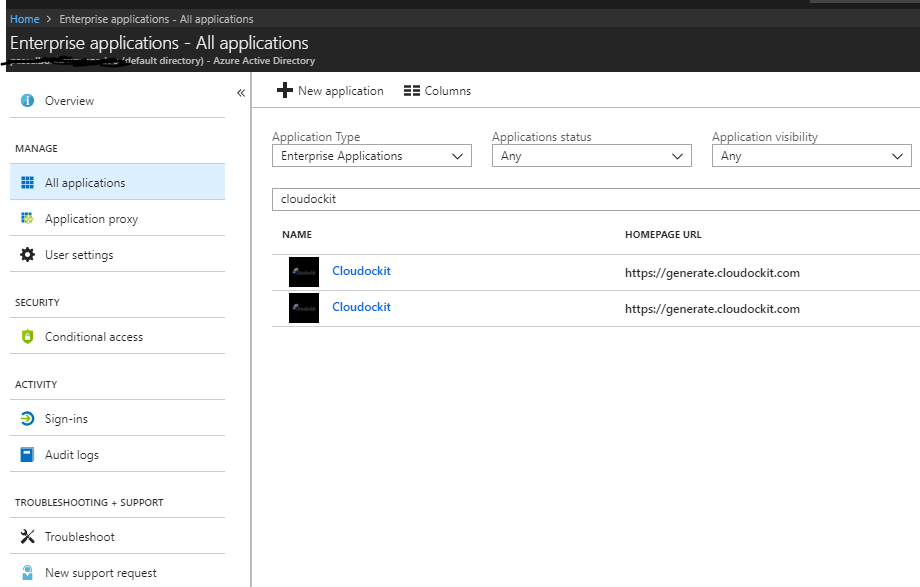This screenshot has height=587, width=920.
Task: Collapse the sidebar with the double chevron
Action: [241, 93]
